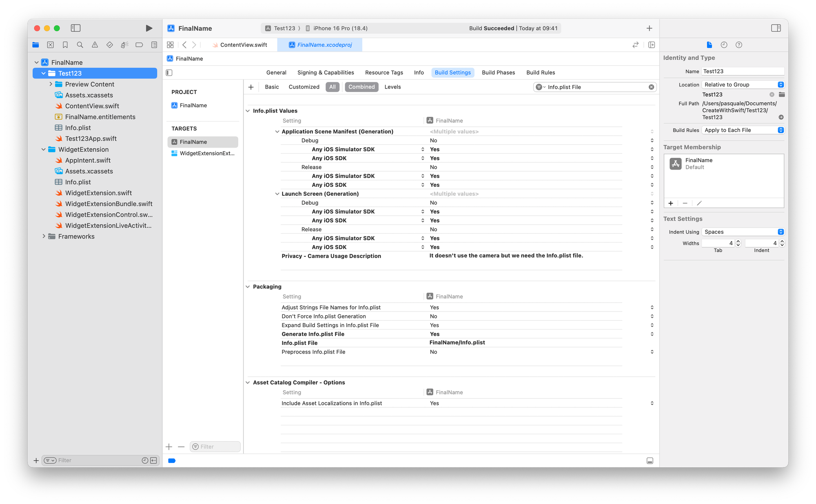The image size is (816, 504).
Task: Increase the Tab width stepper
Action: 738,241
